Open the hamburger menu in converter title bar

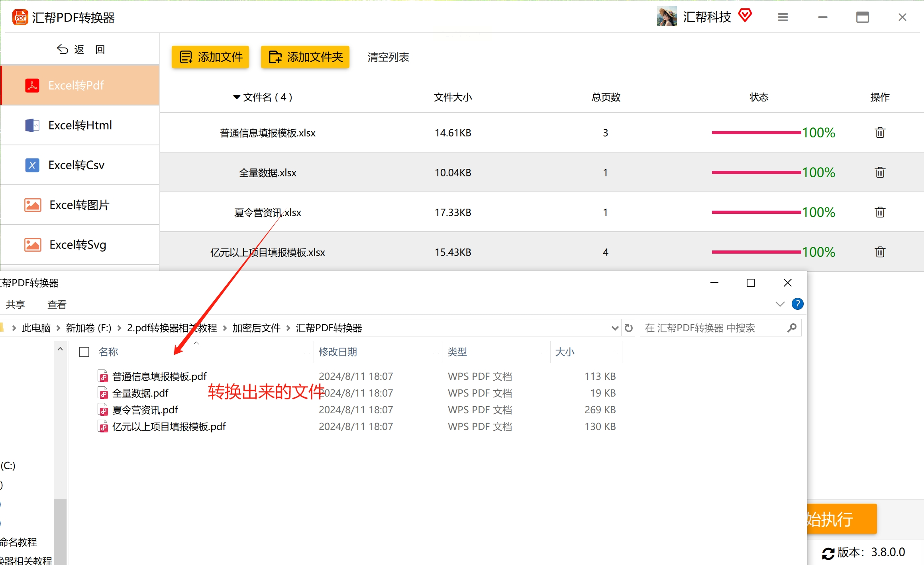click(783, 17)
